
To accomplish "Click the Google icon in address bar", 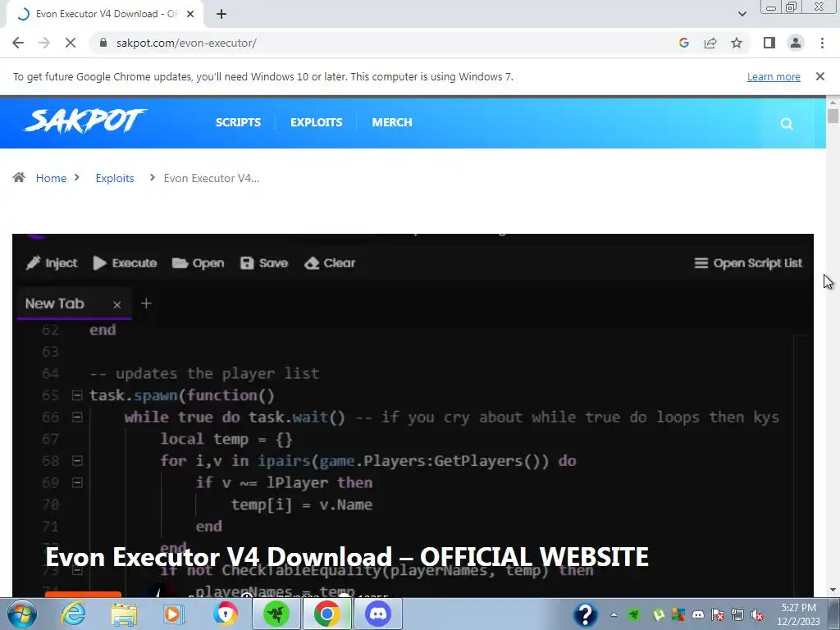I will pyautogui.click(x=683, y=43).
